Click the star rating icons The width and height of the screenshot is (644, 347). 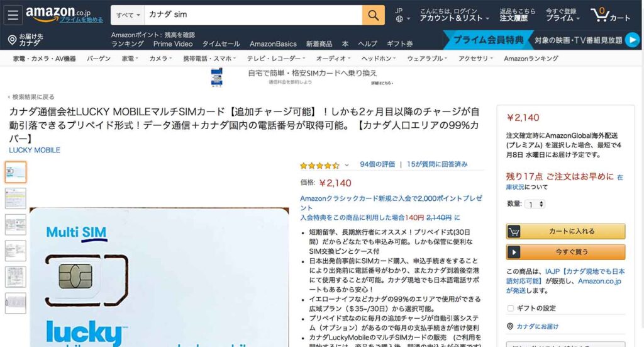320,165
